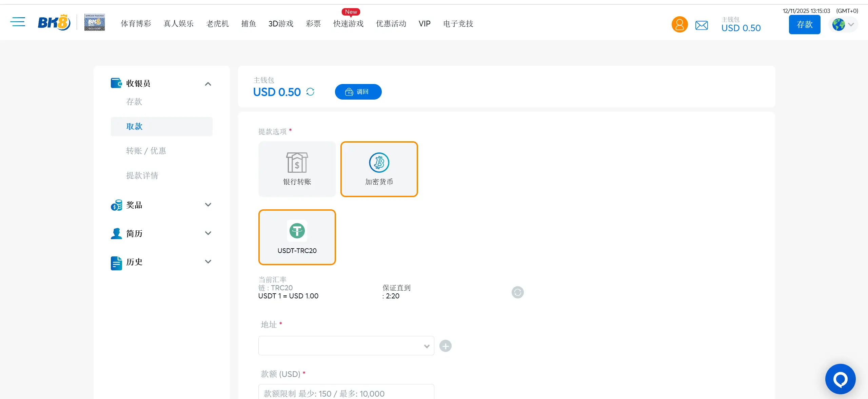Viewport: 868px width, 399px height.
Task: Open the floating live chat support bubble
Action: (x=840, y=379)
